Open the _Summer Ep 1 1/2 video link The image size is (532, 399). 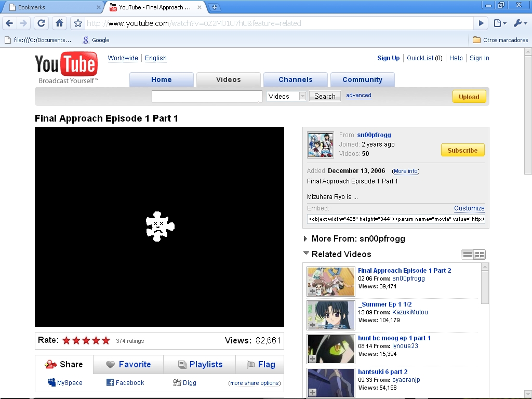click(x=385, y=304)
